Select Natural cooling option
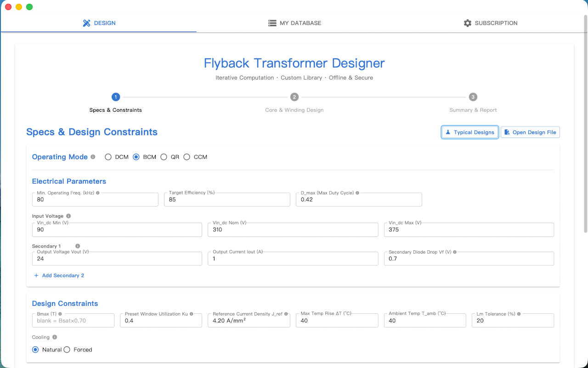Screen dimensions: 588x368 (x=35, y=350)
